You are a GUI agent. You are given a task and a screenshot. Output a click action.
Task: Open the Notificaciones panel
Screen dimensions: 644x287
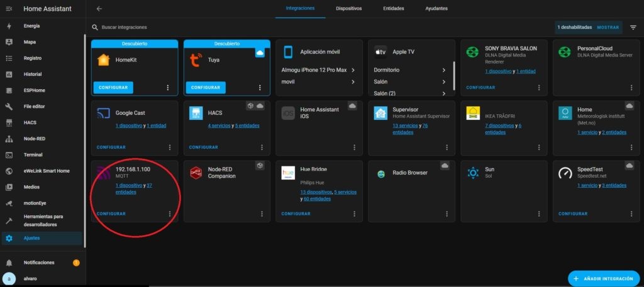coord(39,263)
